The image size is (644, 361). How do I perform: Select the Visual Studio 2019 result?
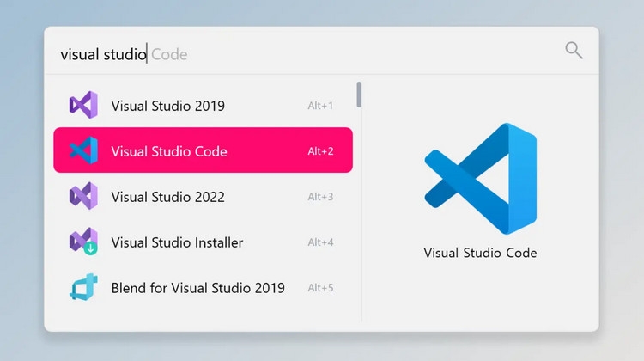point(203,105)
